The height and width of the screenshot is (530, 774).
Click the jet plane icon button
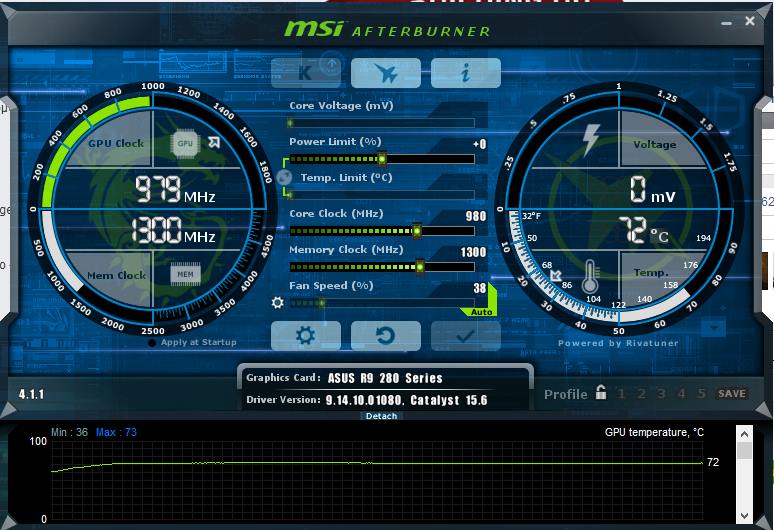click(x=386, y=73)
